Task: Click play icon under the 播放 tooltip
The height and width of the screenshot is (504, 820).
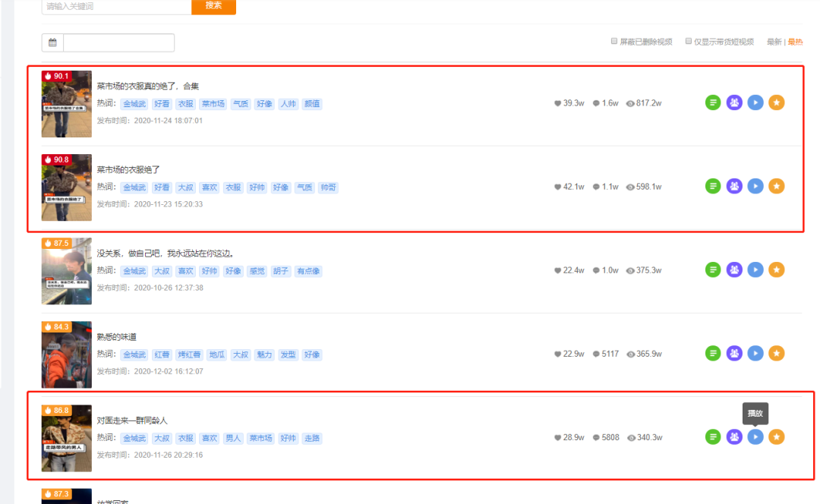Action: [x=755, y=436]
